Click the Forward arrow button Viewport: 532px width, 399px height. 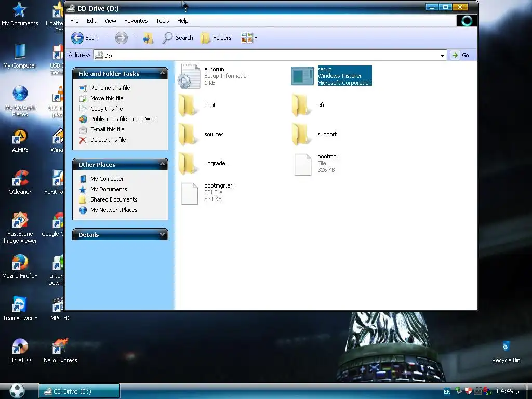(121, 38)
